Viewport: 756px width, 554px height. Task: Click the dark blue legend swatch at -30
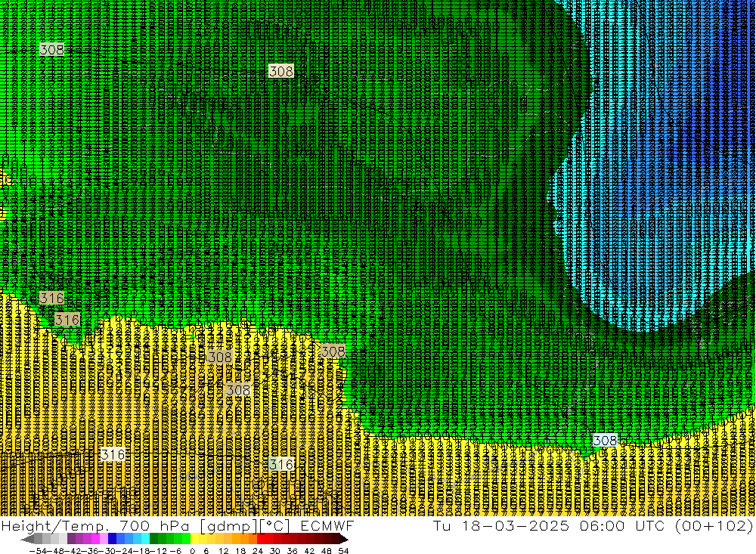point(113,539)
